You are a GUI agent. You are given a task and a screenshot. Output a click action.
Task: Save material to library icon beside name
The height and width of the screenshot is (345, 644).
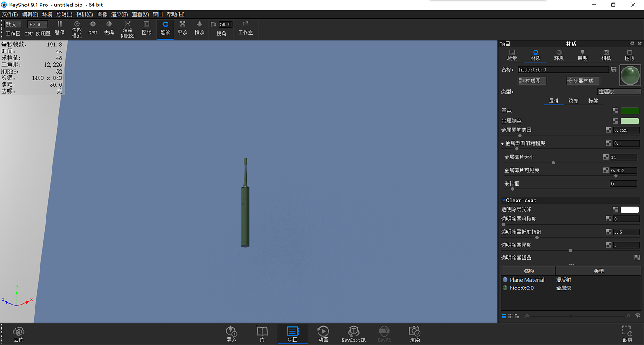point(614,69)
